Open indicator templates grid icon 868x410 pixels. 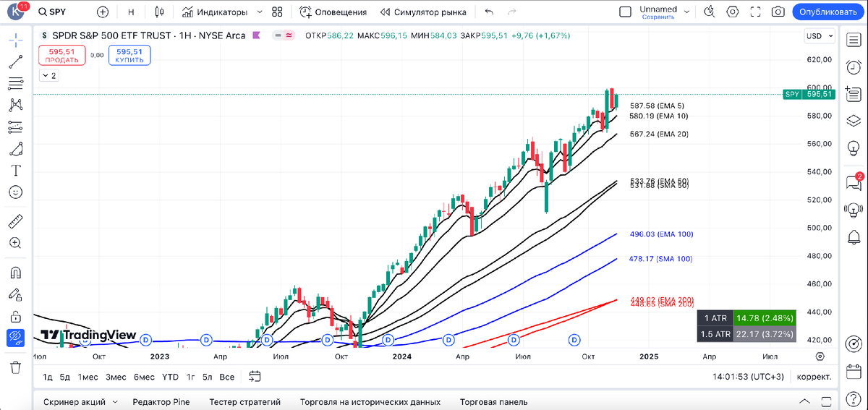click(x=278, y=12)
